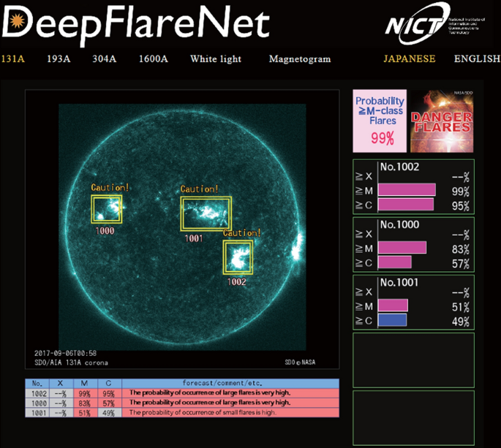Click the DeepFlareNet sun logo icon

16,23
